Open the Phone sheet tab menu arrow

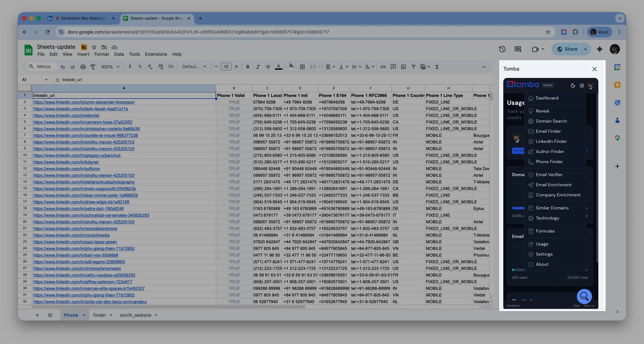point(84,315)
